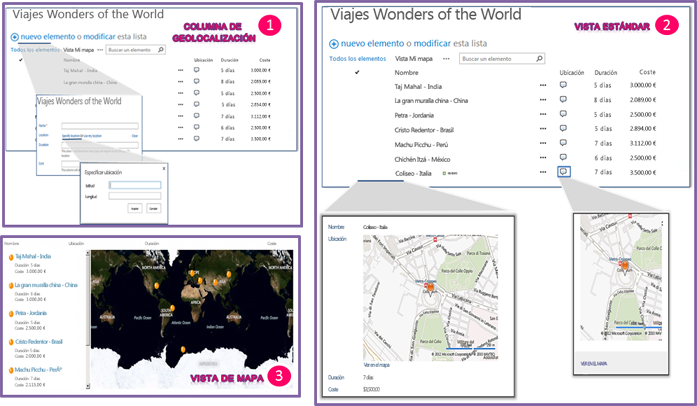This screenshot has height=406, width=697.
Task: Open Machu Picchu link in map view list
Action: pyautogui.click(x=38, y=370)
